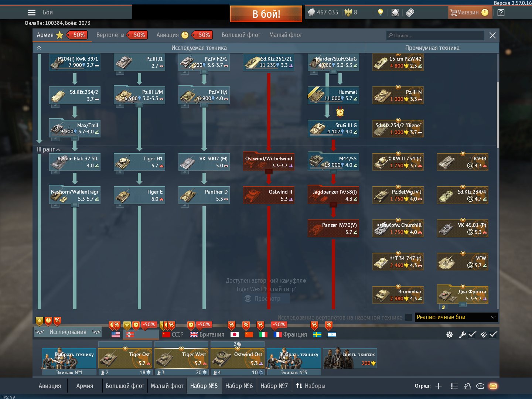Click the В бой! battle button
The width and height of the screenshot is (532, 399).
point(266,14)
